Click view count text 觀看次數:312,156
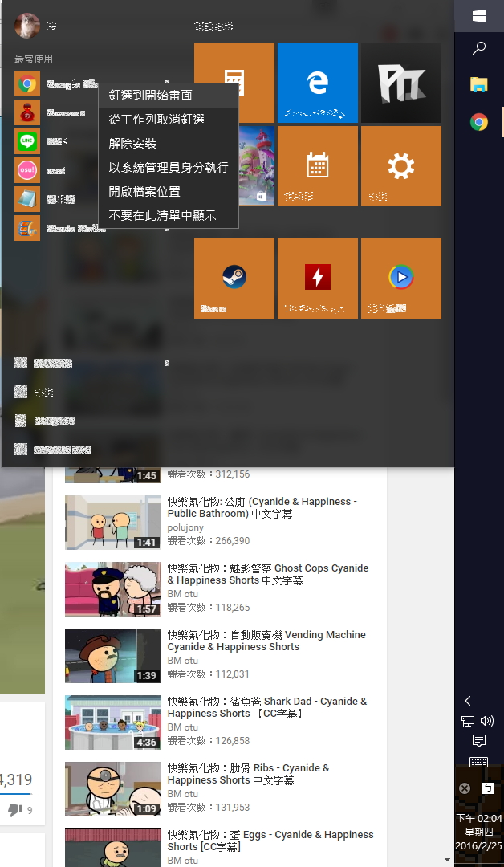504x867 pixels. [209, 474]
